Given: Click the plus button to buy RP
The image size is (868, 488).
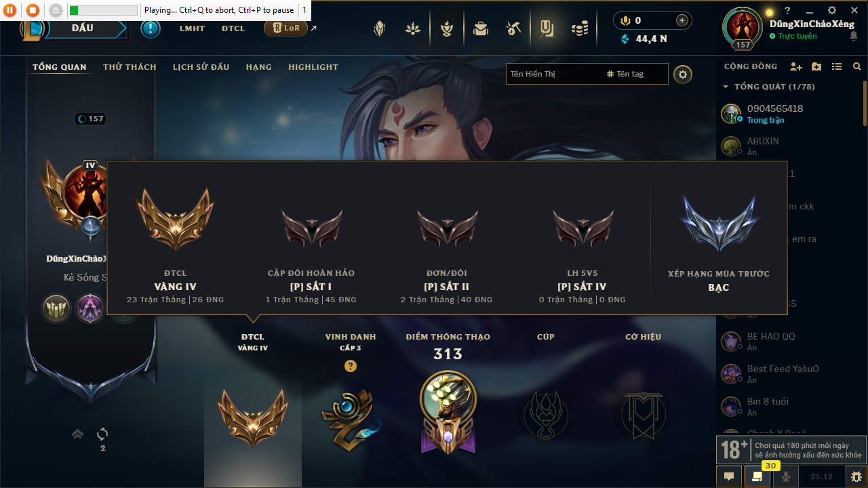Looking at the screenshot, I should (682, 20).
